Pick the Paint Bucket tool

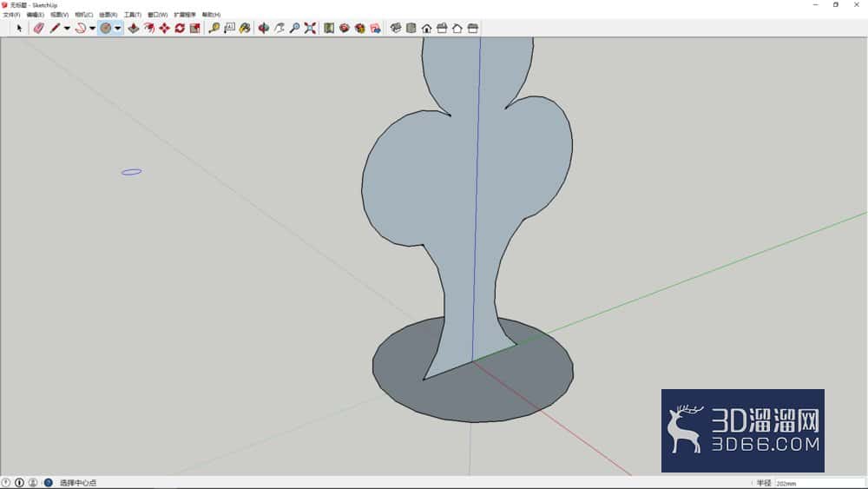click(245, 29)
